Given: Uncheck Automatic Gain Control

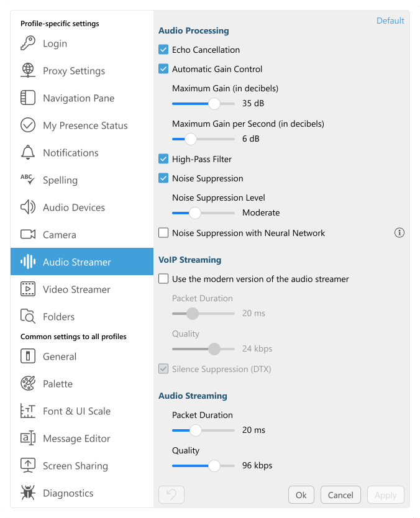Looking at the screenshot, I should [x=163, y=69].
